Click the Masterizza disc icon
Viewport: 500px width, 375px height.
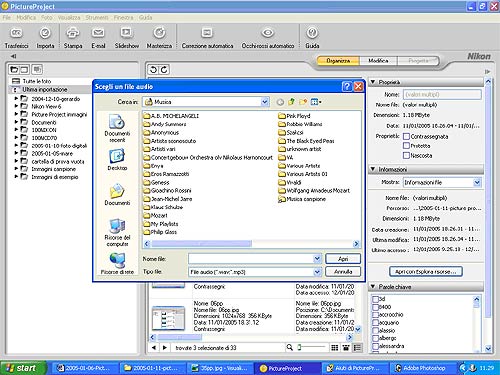click(159, 33)
